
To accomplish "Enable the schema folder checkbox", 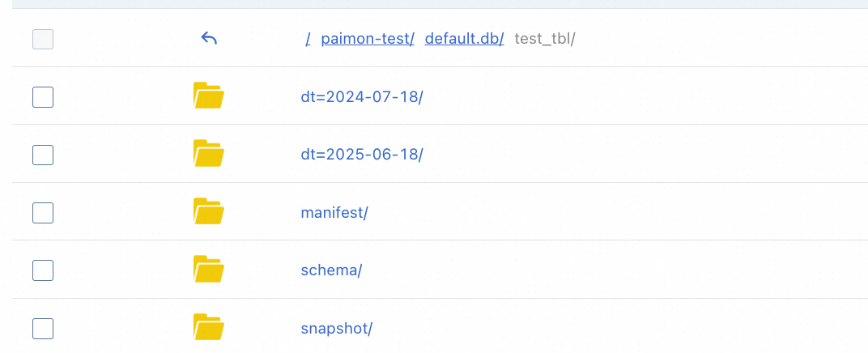I will [x=43, y=270].
